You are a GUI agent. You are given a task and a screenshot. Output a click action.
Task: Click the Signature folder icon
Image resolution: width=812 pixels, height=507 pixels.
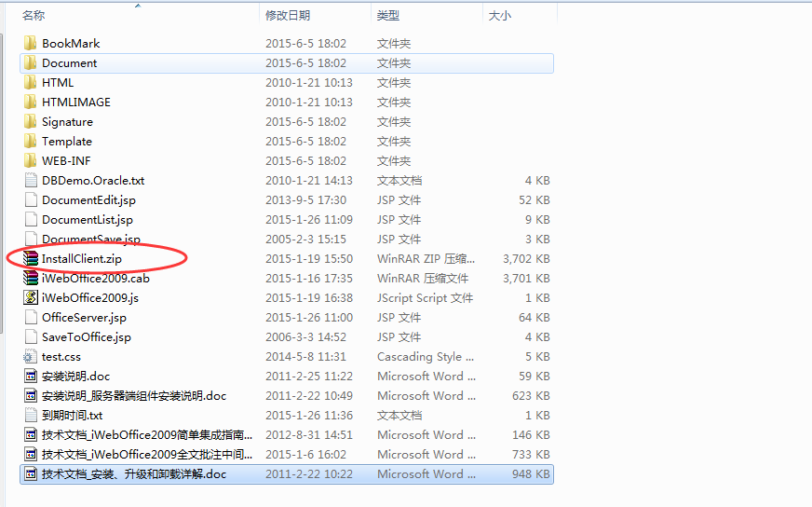pos(31,122)
